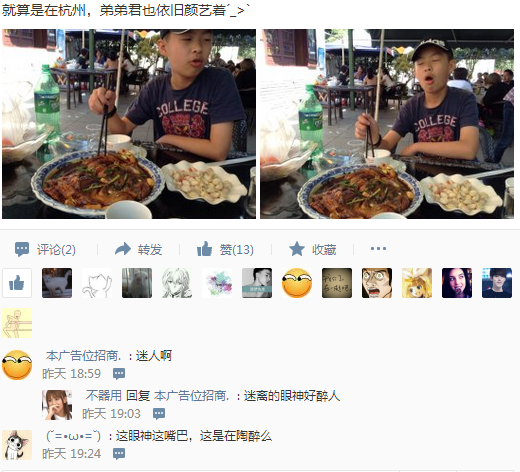
Task: Click the cartoon cat avatar beside last comment
Action: (17, 445)
